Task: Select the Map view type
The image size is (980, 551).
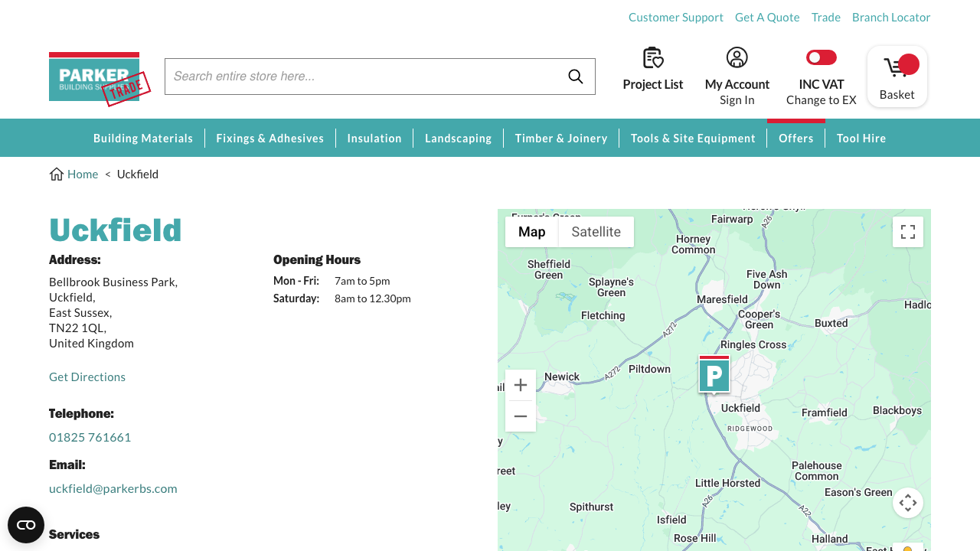Action: pos(531,232)
